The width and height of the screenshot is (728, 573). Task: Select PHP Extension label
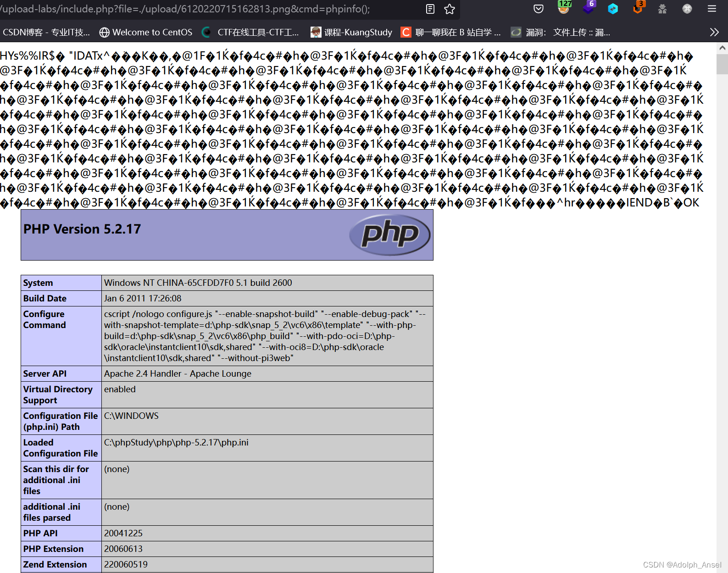coord(53,549)
